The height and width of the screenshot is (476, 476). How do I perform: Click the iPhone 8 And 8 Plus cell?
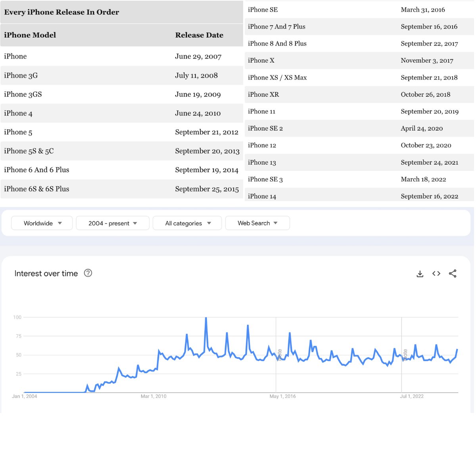pyautogui.click(x=277, y=44)
